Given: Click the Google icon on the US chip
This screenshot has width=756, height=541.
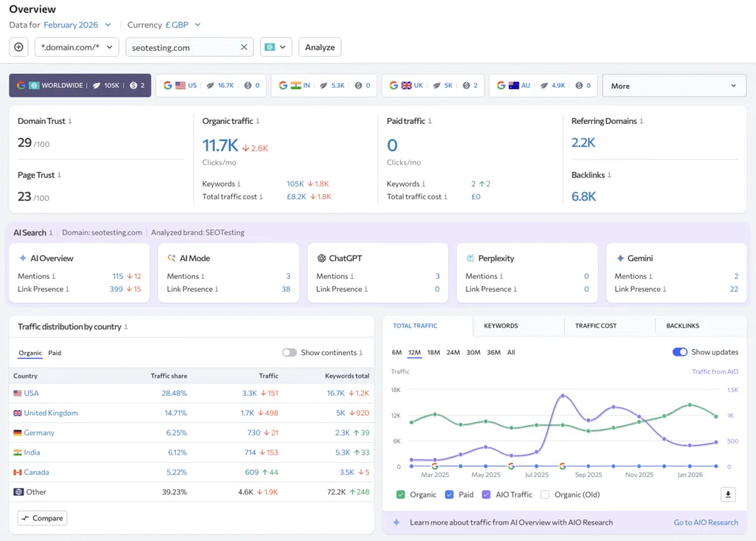Looking at the screenshot, I should (x=166, y=85).
